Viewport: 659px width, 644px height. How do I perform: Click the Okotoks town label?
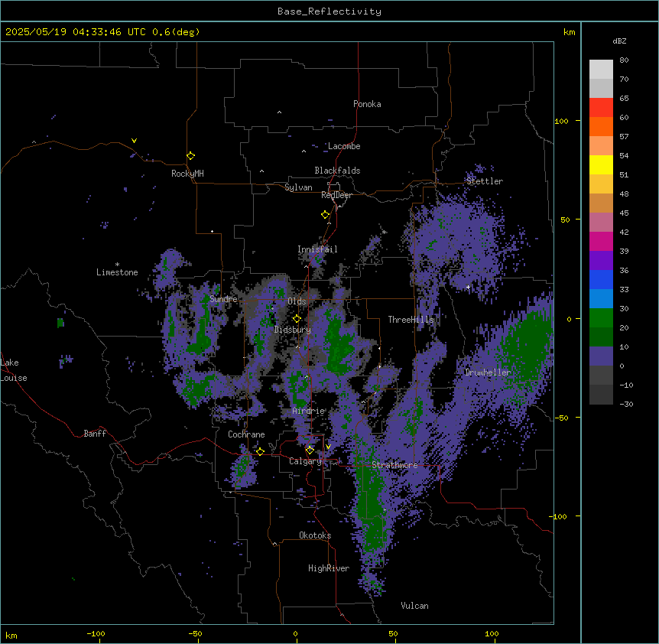coord(315,535)
